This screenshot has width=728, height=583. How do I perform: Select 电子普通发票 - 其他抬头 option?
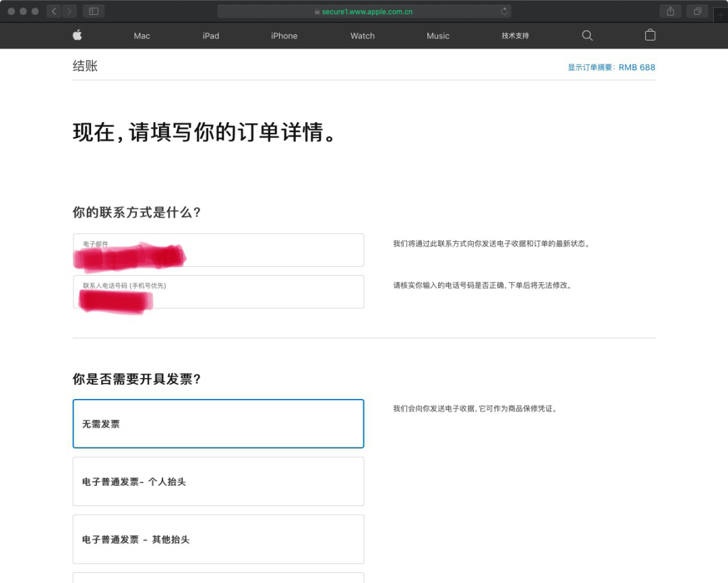(x=218, y=539)
